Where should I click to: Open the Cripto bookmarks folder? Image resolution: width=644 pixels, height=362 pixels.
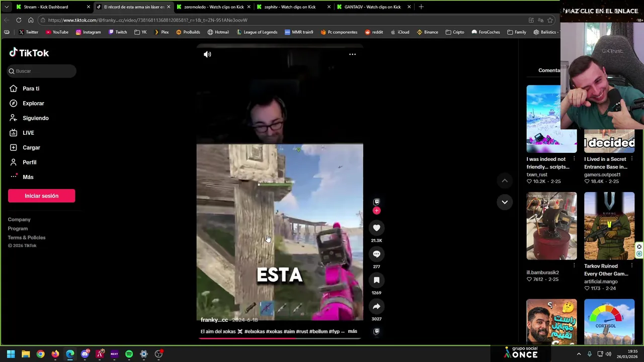455,32
